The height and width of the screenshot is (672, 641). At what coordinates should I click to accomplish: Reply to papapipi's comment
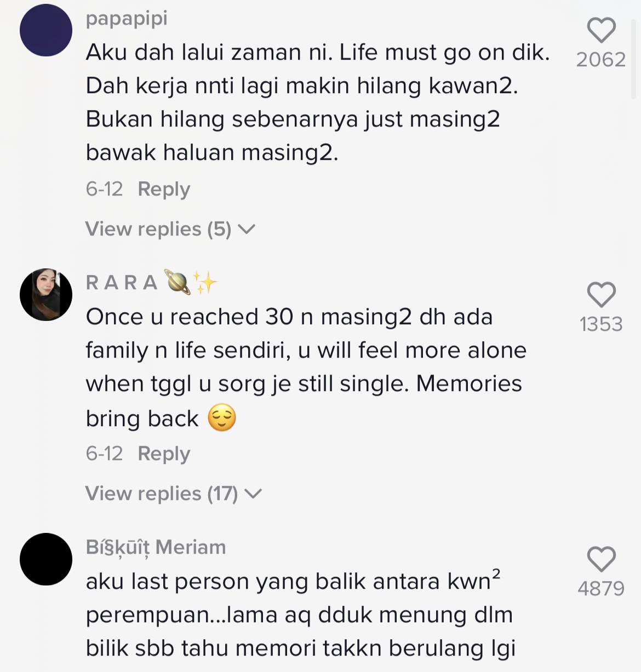pos(164,189)
